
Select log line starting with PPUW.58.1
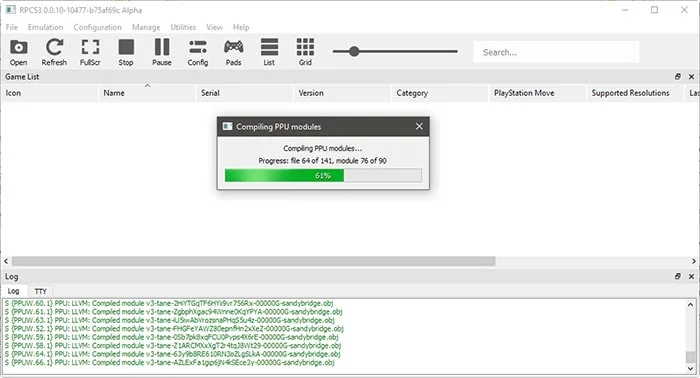coord(173,346)
